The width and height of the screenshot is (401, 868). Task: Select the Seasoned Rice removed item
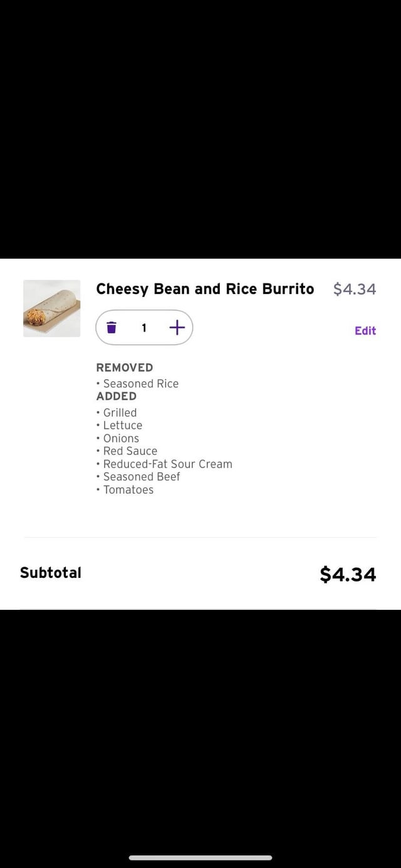(140, 384)
